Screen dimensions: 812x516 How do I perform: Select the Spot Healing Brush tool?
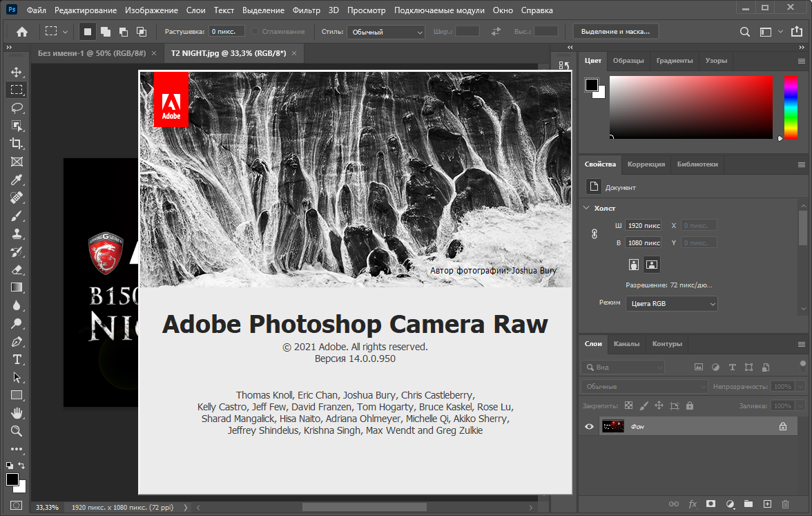coord(17,198)
